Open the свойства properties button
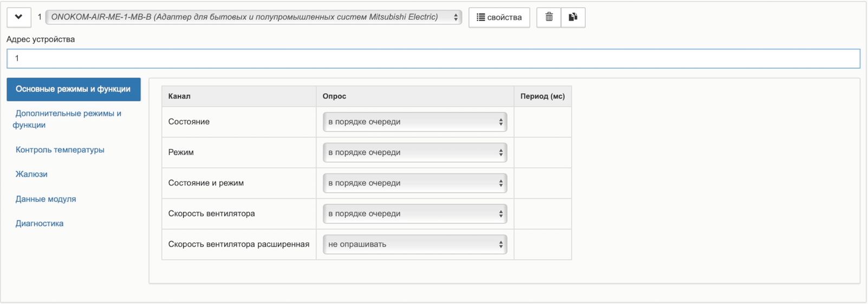 tap(499, 17)
